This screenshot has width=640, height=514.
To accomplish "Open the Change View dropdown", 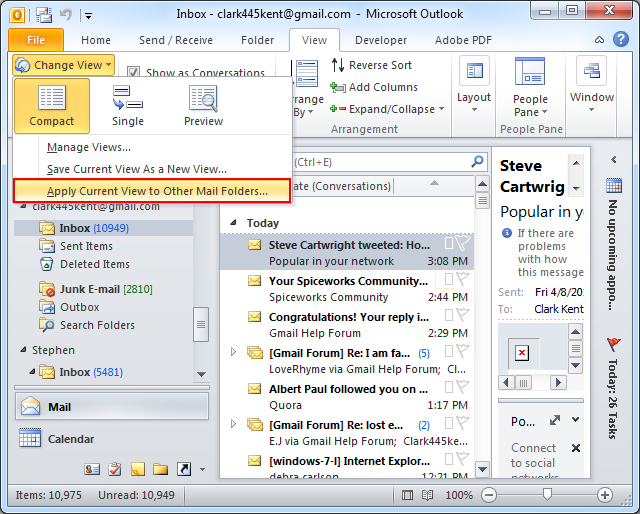I will point(64,65).
